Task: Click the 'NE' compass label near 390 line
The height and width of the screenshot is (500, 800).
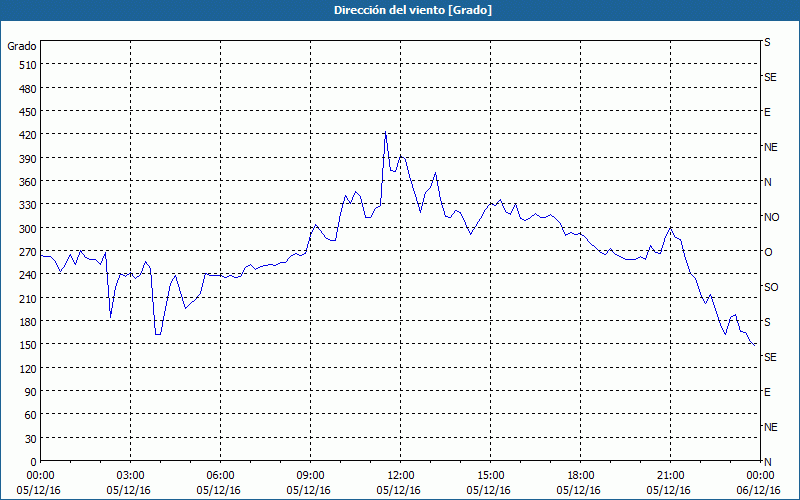Action: point(771,147)
